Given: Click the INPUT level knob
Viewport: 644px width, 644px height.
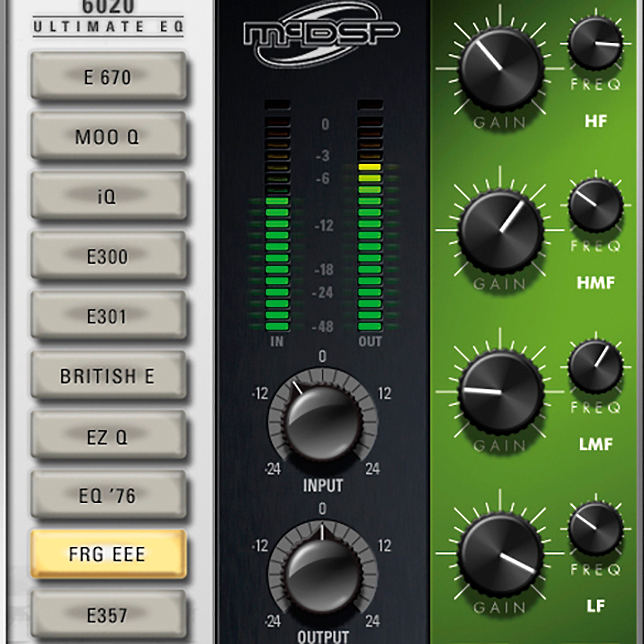Looking at the screenshot, I should click(323, 423).
